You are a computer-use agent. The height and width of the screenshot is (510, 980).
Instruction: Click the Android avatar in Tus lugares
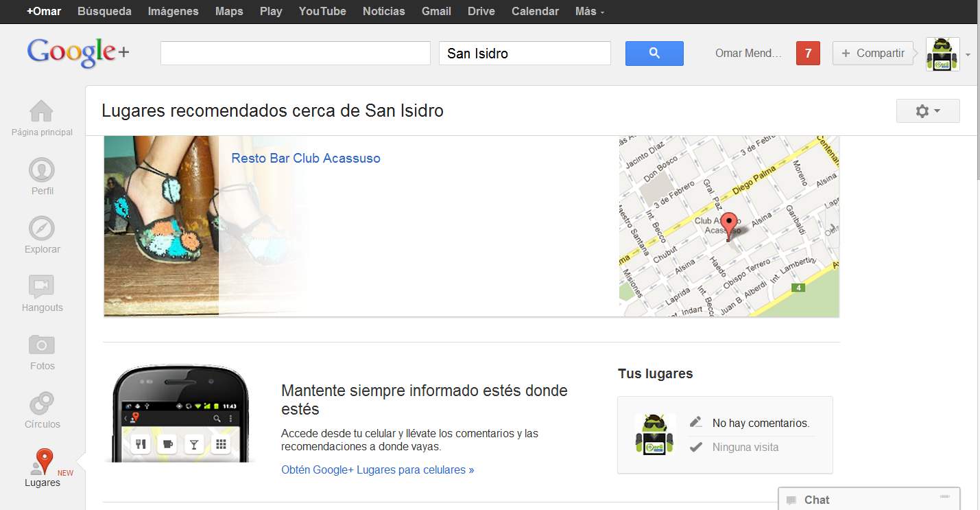pos(655,434)
